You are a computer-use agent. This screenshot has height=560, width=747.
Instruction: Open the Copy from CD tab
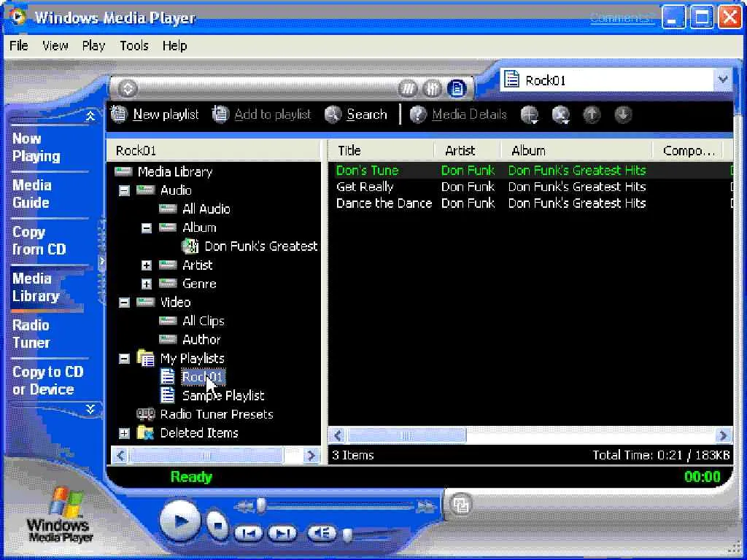coord(39,241)
